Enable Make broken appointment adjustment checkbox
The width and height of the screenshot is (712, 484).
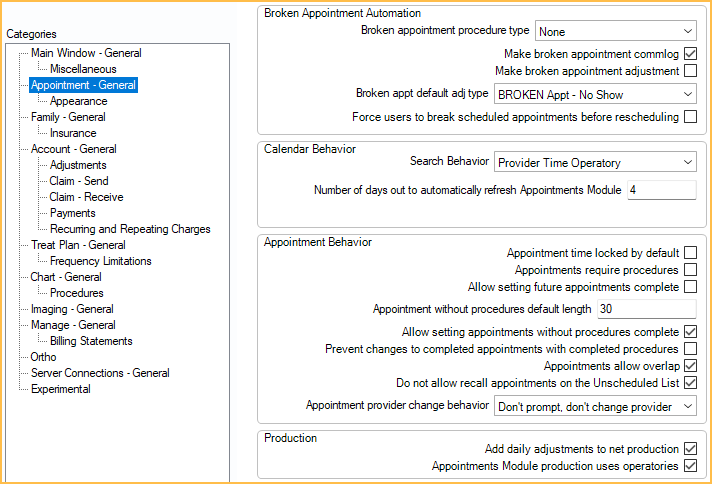[690, 71]
